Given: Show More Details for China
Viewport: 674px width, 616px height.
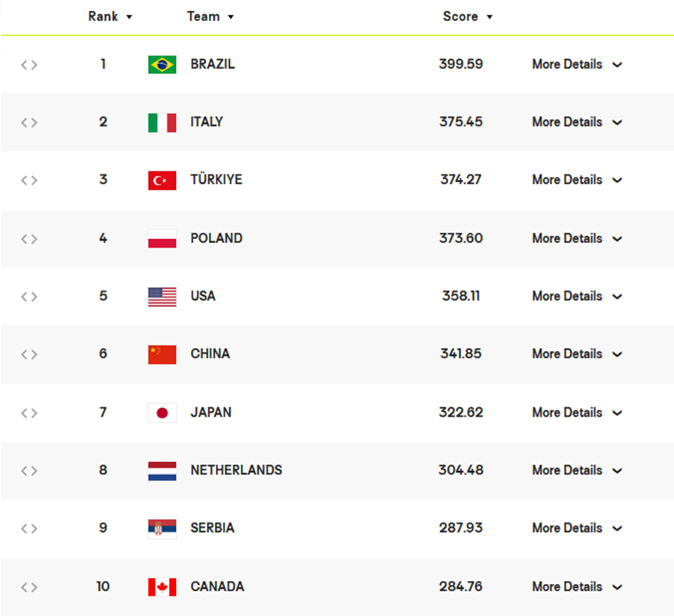Looking at the screenshot, I should 577,354.
